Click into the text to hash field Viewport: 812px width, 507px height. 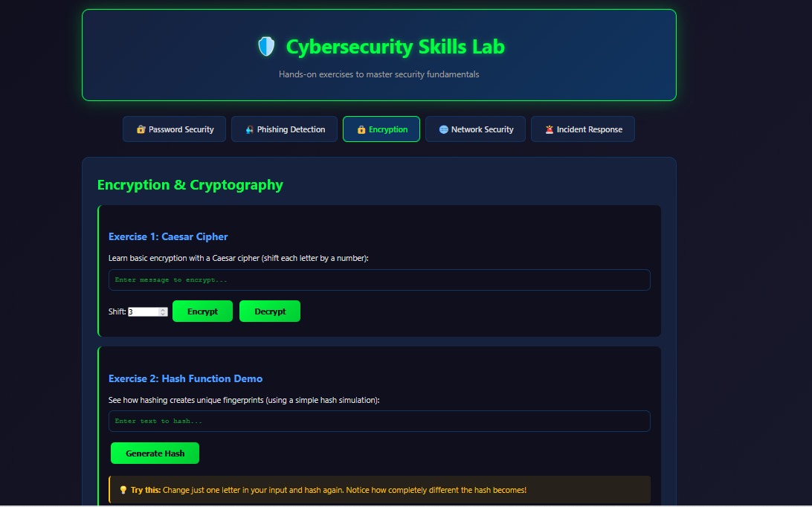point(379,422)
